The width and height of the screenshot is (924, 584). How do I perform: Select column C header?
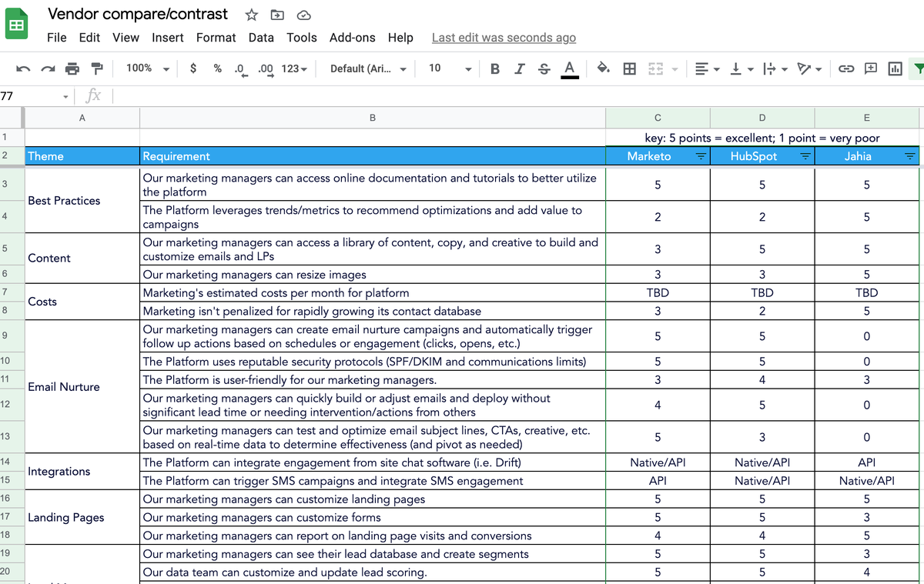658,118
